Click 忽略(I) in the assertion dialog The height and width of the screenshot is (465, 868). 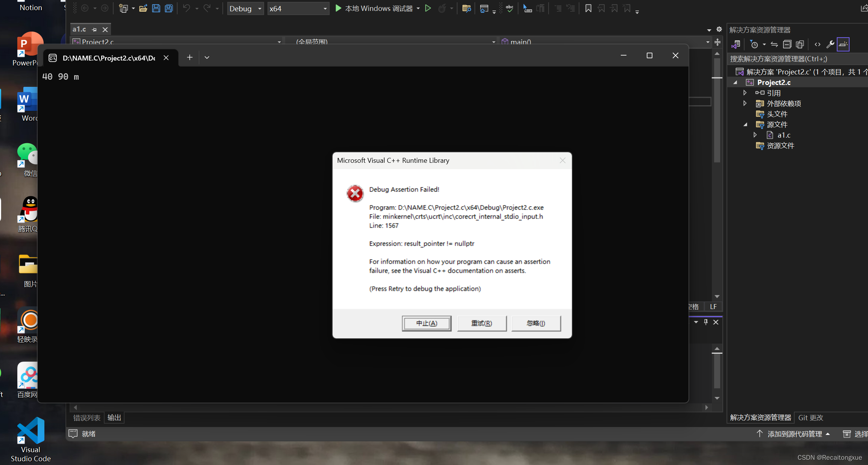pos(536,323)
